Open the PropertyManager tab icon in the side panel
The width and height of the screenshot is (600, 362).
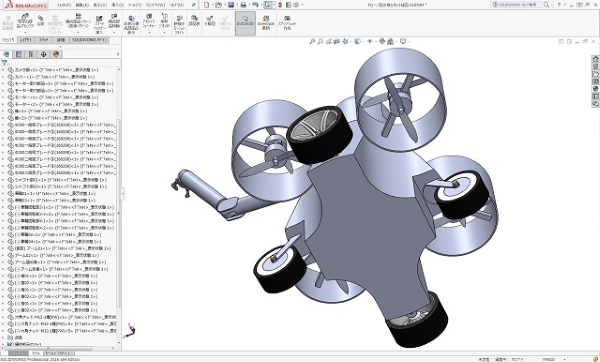pyautogui.click(x=18, y=54)
